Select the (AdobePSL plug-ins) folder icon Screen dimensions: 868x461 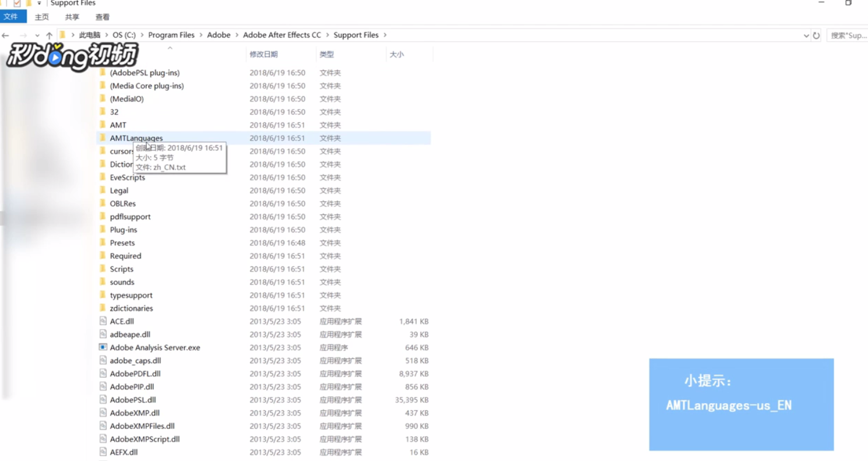103,73
